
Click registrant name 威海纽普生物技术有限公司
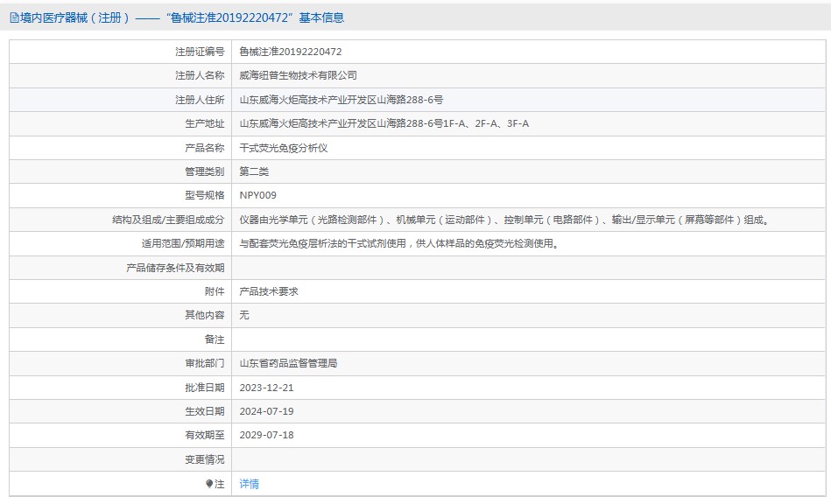point(298,76)
